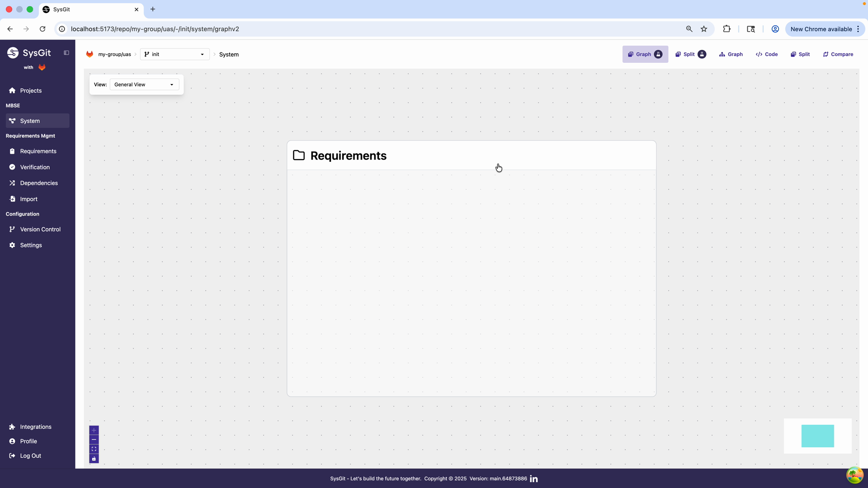Viewport: 868px width, 488px height.
Task: Toggle the canvas lock icon
Action: [94, 459]
